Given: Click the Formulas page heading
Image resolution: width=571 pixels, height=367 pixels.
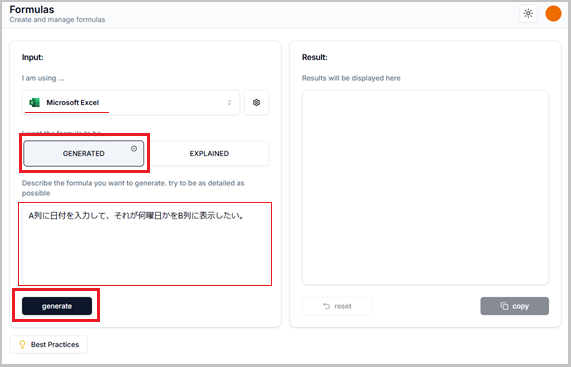Looking at the screenshot, I should 32,9.
